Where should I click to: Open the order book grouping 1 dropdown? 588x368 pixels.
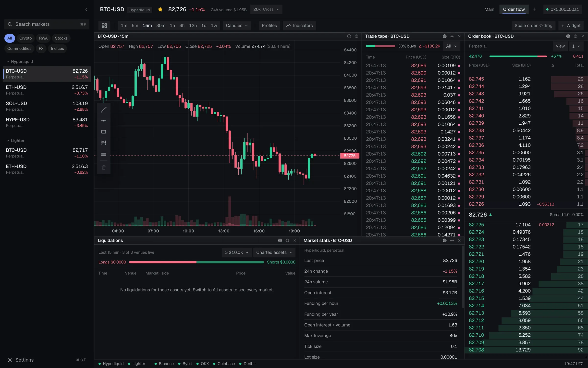click(x=576, y=46)
